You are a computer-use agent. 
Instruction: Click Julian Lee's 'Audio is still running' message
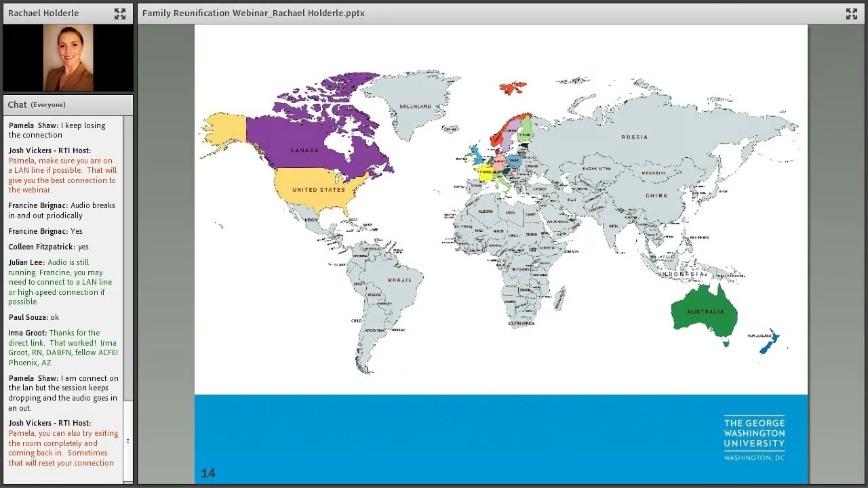coord(60,282)
